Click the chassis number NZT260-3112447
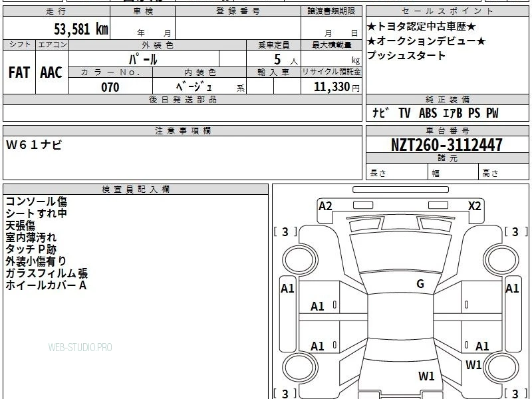 (x=447, y=145)
